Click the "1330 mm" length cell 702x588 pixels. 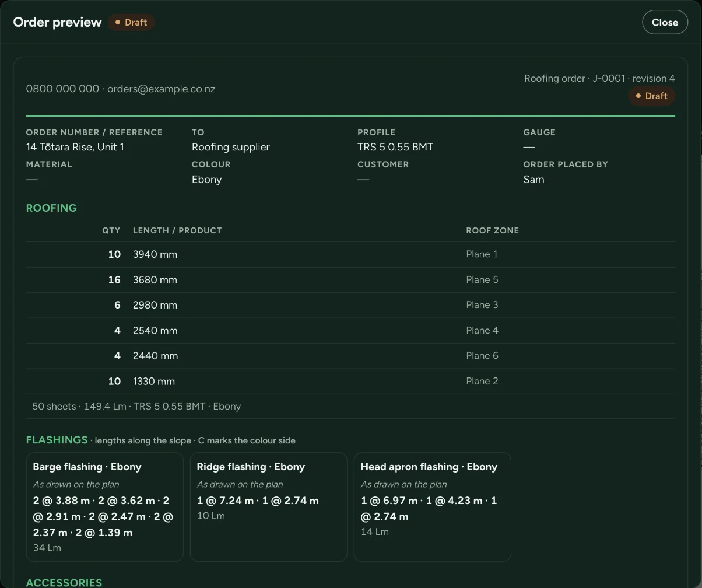click(154, 381)
